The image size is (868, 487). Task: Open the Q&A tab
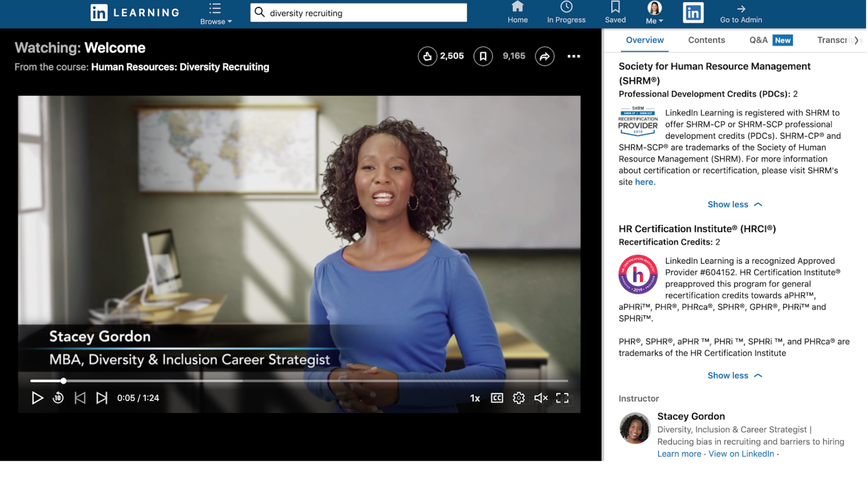coord(758,40)
